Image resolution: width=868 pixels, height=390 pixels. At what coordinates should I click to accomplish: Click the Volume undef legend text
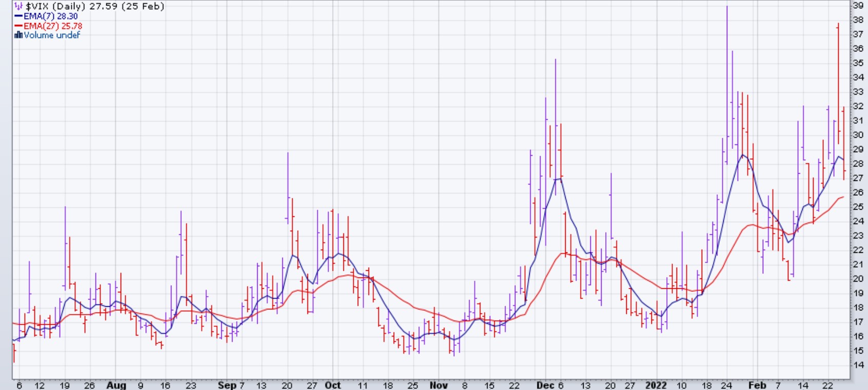click(x=52, y=35)
